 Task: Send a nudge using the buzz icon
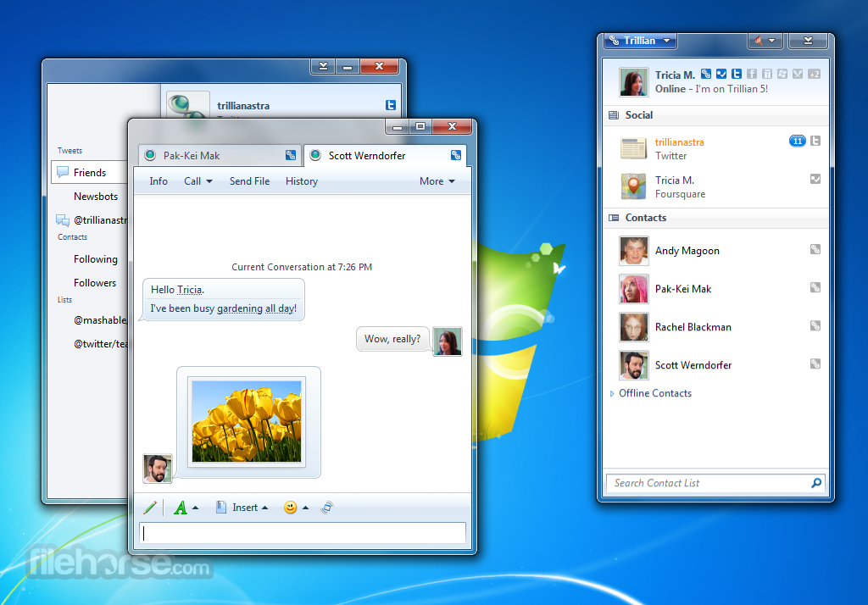point(326,507)
